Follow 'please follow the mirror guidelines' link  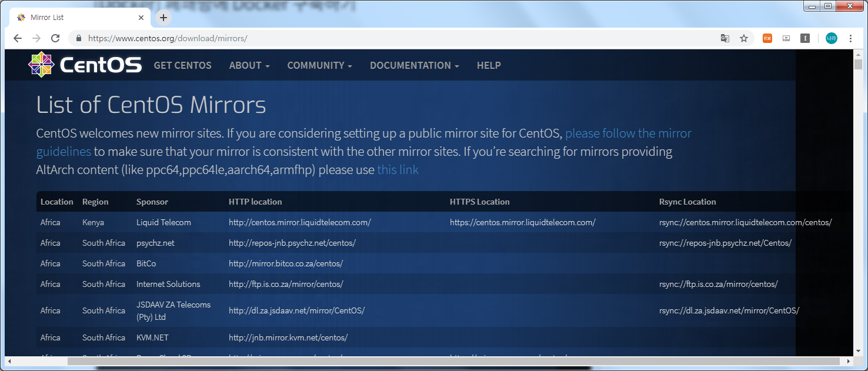click(628, 133)
